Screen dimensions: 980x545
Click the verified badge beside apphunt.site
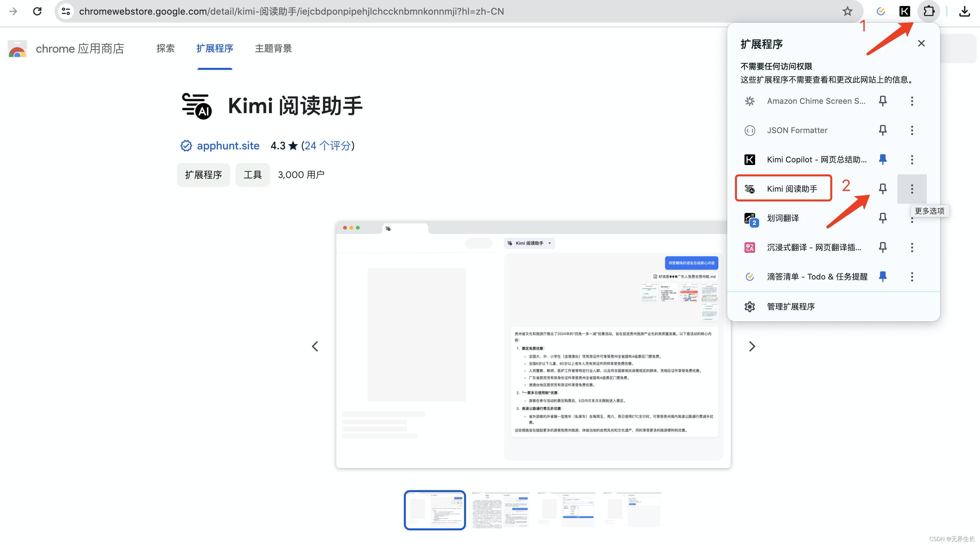pyautogui.click(x=186, y=146)
